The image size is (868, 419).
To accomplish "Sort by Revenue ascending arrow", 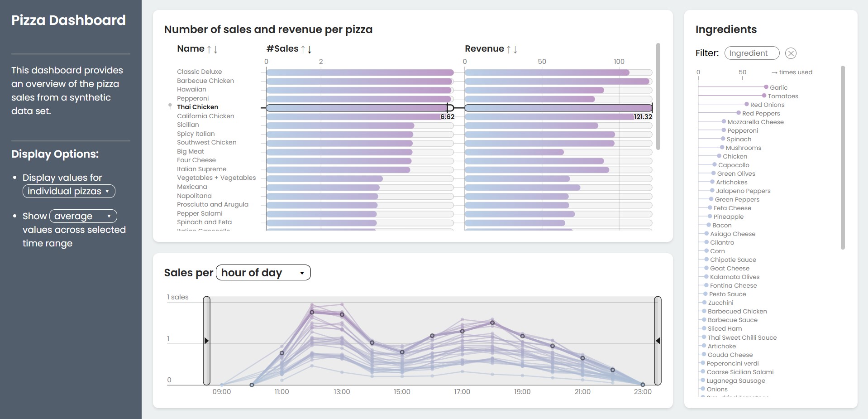I will click(x=509, y=49).
